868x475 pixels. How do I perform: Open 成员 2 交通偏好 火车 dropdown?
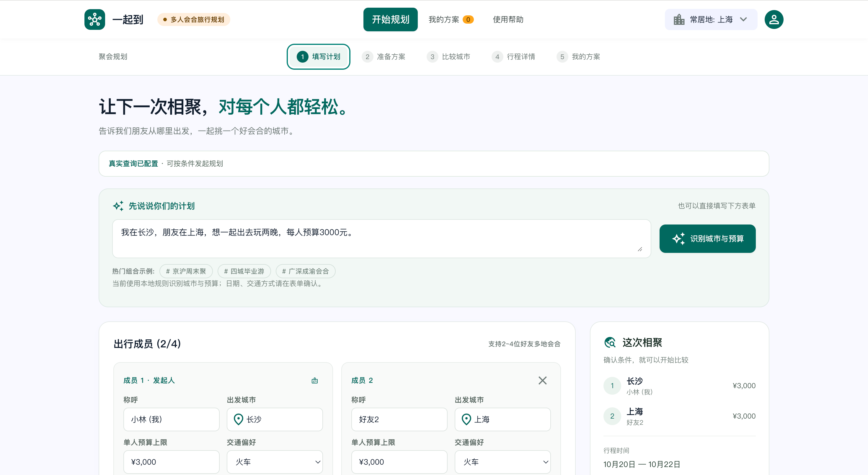502,462
